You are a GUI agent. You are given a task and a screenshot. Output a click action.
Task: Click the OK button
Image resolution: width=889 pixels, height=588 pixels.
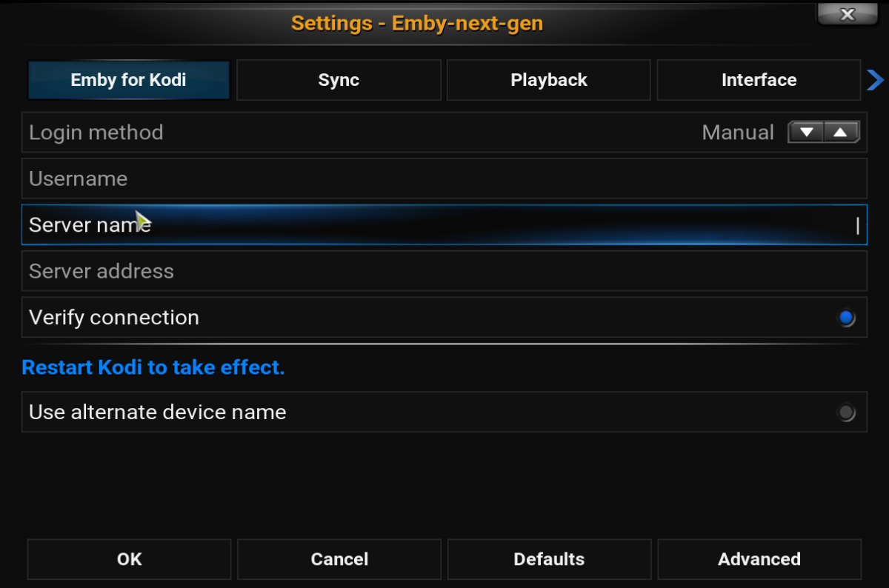pos(129,559)
